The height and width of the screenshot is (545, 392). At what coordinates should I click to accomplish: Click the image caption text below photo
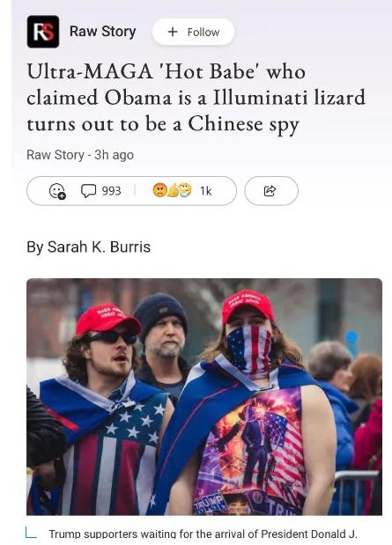[x=203, y=534]
